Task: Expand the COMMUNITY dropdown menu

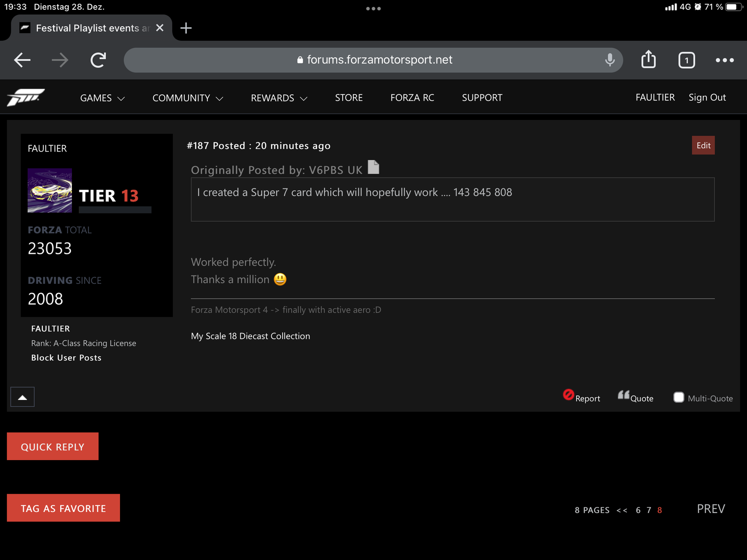Action: [188, 98]
